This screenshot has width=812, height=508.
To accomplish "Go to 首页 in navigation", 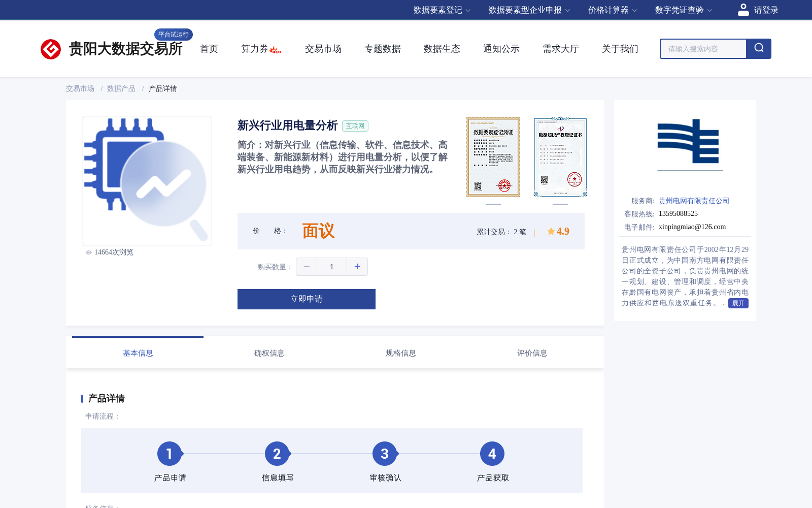I will point(209,49).
